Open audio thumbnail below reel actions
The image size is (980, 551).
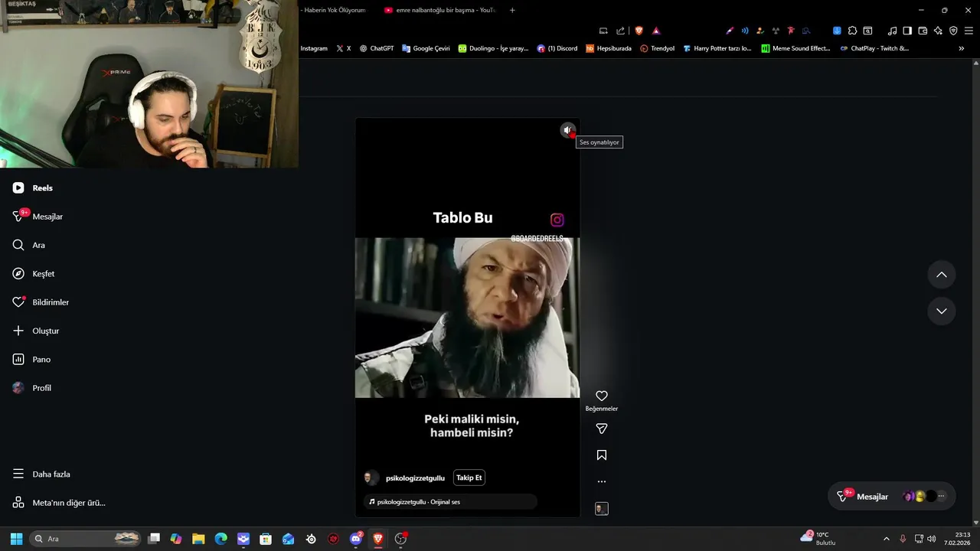[602, 509]
